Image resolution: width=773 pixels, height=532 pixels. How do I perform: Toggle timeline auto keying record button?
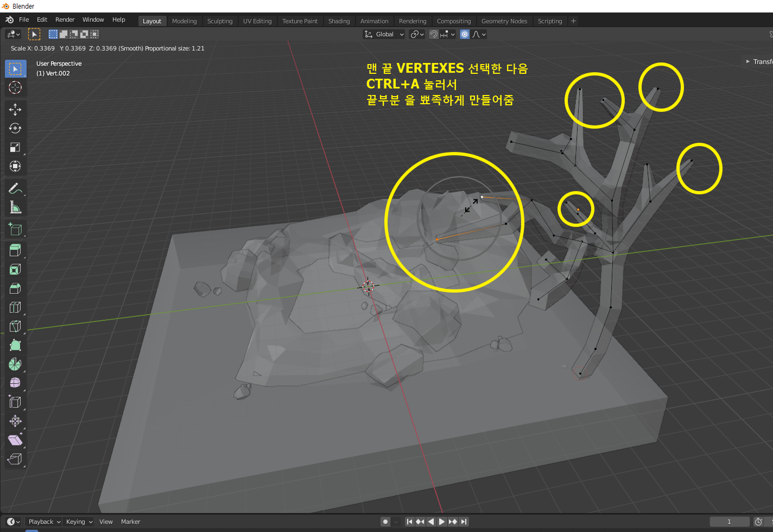[x=385, y=522]
